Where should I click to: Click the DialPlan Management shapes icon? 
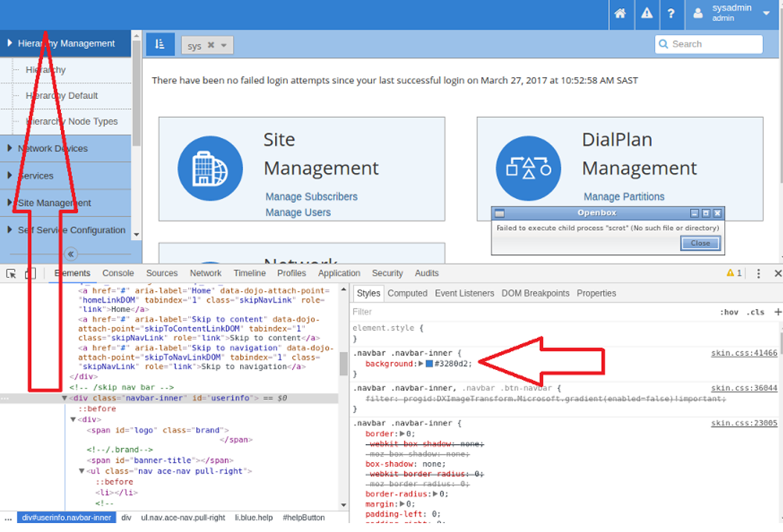tap(528, 169)
